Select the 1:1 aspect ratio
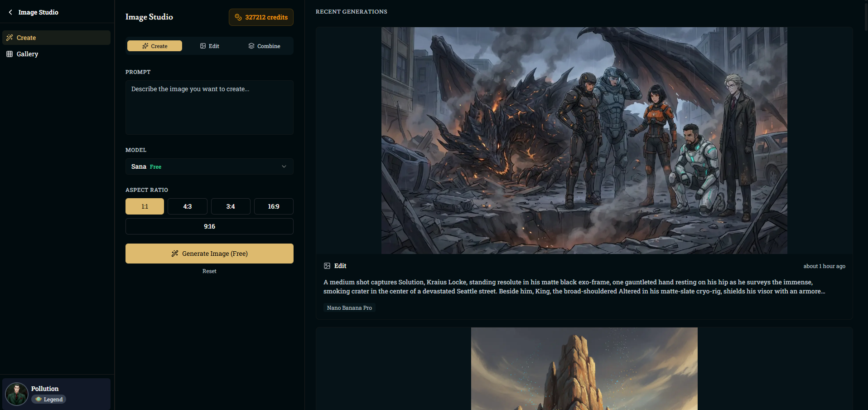Image resolution: width=868 pixels, height=410 pixels. [145, 206]
